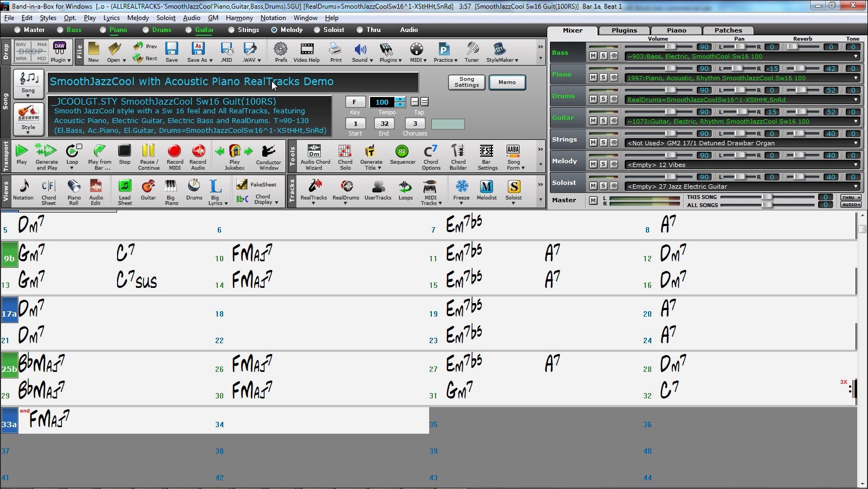The width and height of the screenshot is (868, 489).
Task: Expand the Melody patch dropdown
Action: pyautogui.click(x=856, y=165)
